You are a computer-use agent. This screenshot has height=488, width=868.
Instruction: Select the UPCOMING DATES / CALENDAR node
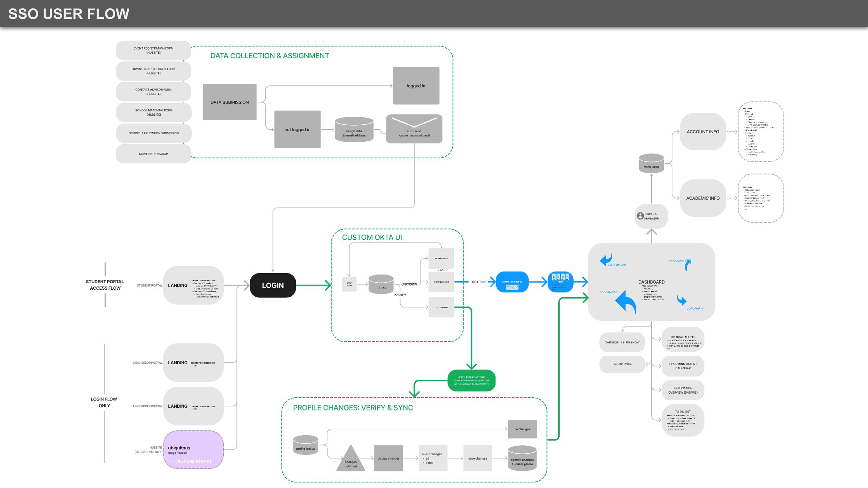(683, 366)
